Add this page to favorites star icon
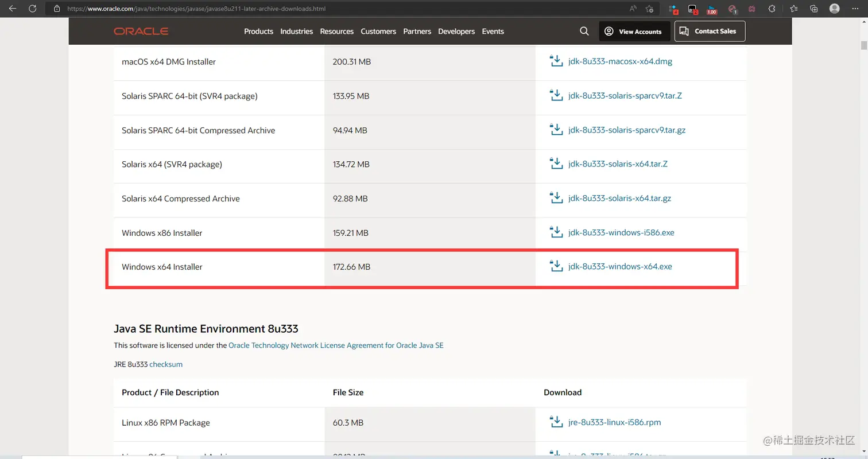This screenshot has width=868, height=459. (649, 9)
